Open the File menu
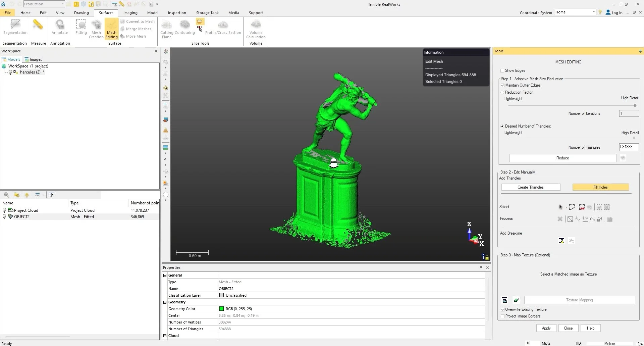 click(8, 13)
